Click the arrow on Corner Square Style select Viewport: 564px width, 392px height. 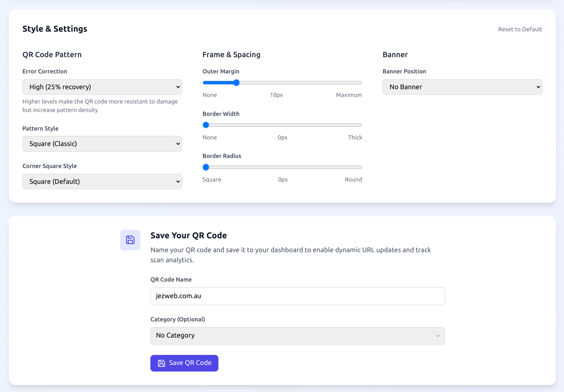pos(178,182)
